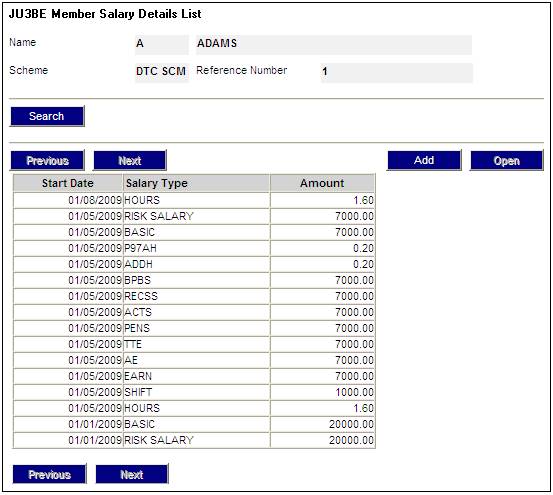Focus the ADAMS surname field

[x=334, y=44]
